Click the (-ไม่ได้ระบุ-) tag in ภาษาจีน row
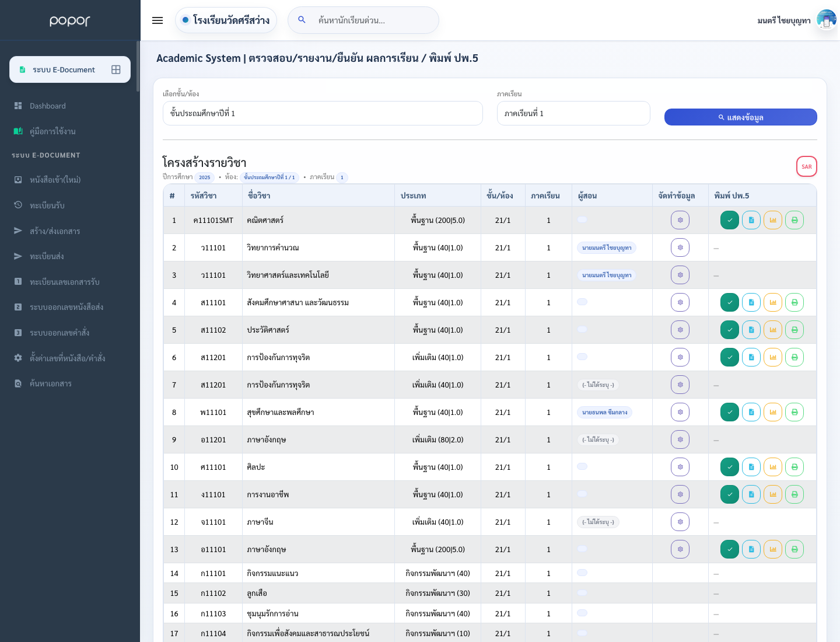The image size is (840, 642). (x=598, y=522)
